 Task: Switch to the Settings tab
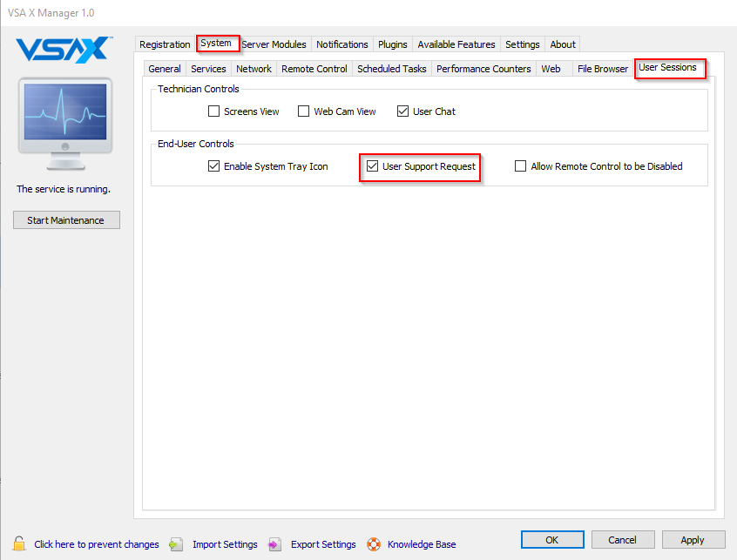click(522, 44)
